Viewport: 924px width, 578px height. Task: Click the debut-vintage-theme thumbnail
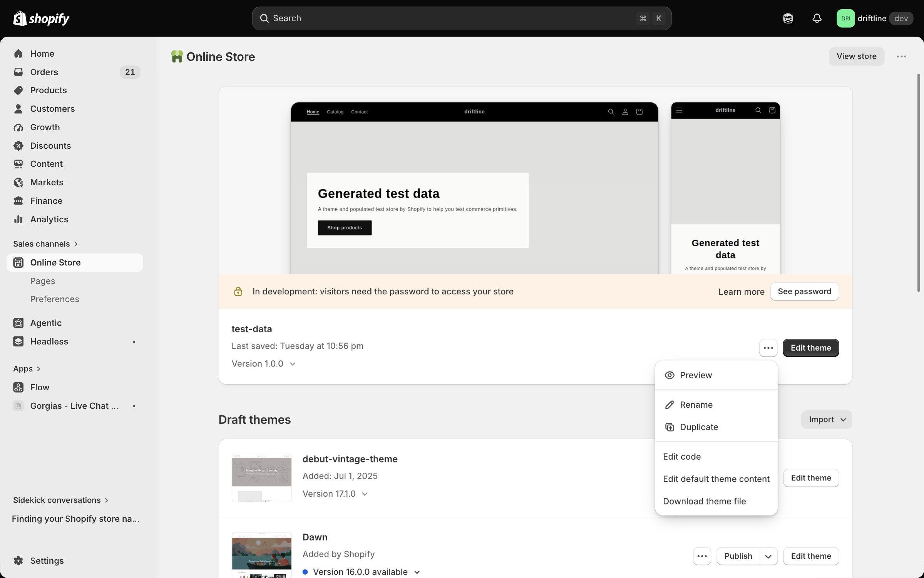pyautogui.click(x=262, y=478)
